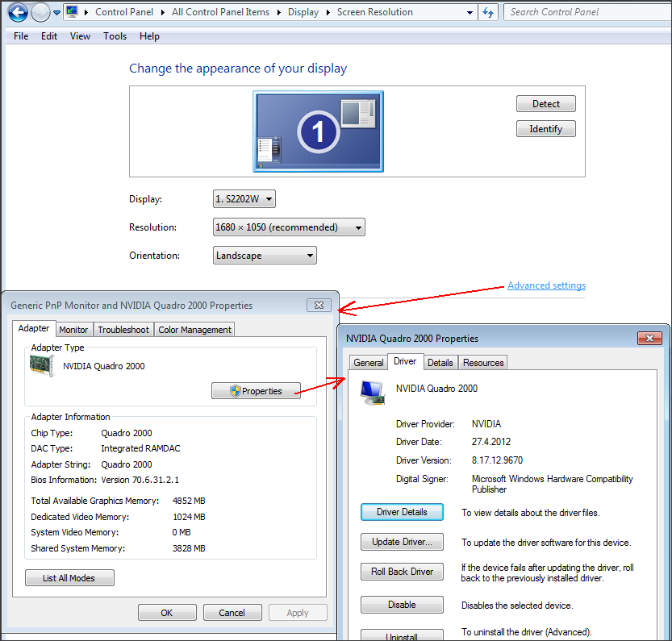Open the Tools menu
Image resolution: width=672 pixels, height=641 pixels.
(115, 36)
